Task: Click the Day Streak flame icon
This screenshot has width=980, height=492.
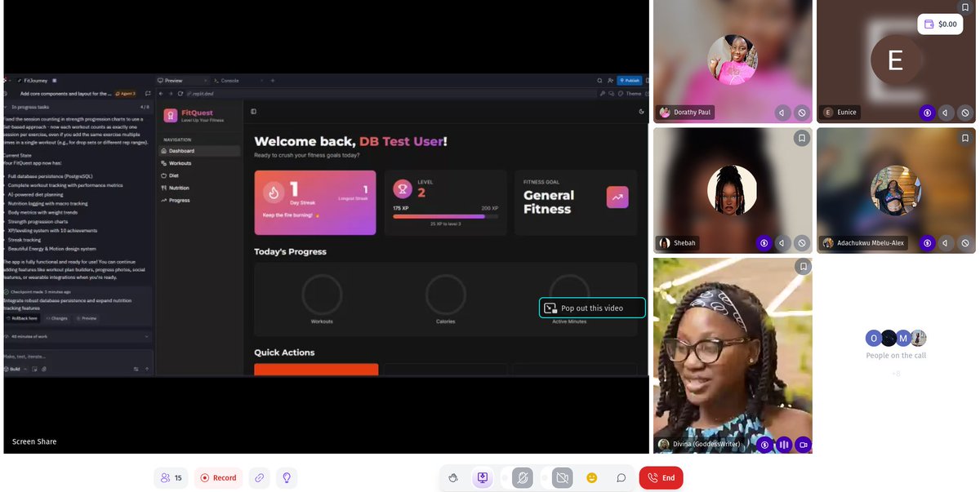Action: 274,192
